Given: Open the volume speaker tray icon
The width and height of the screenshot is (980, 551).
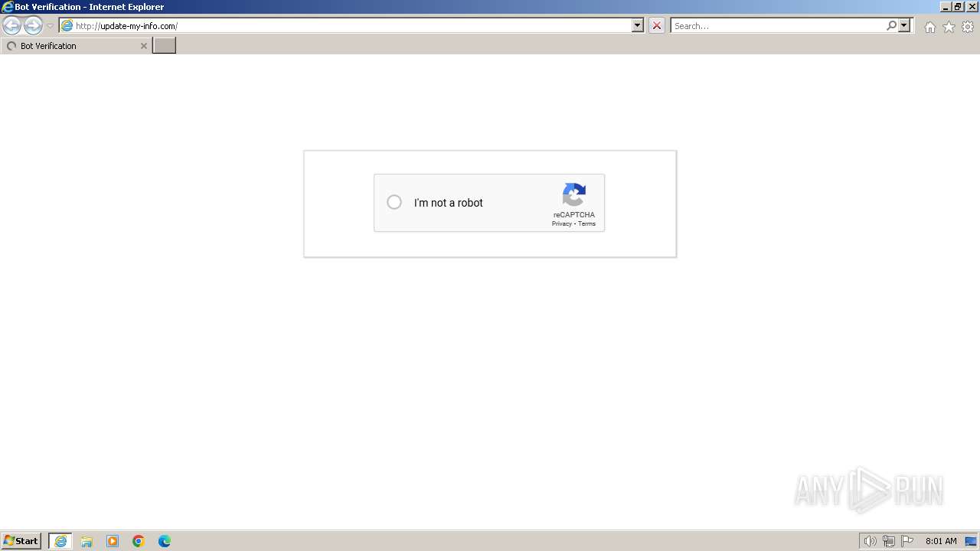Looking at the screenshot, I should [x=870, y=541].
